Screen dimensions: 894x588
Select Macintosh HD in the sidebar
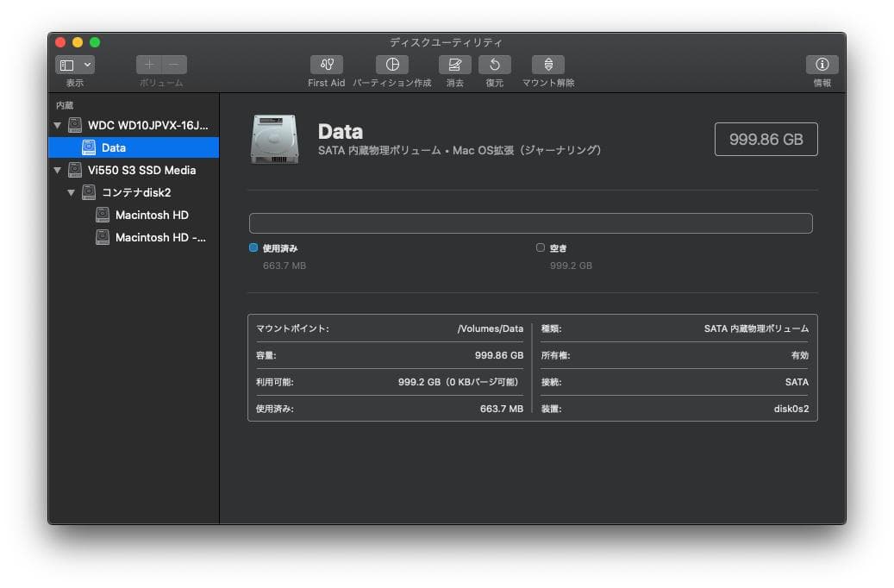tap(153, 215)
